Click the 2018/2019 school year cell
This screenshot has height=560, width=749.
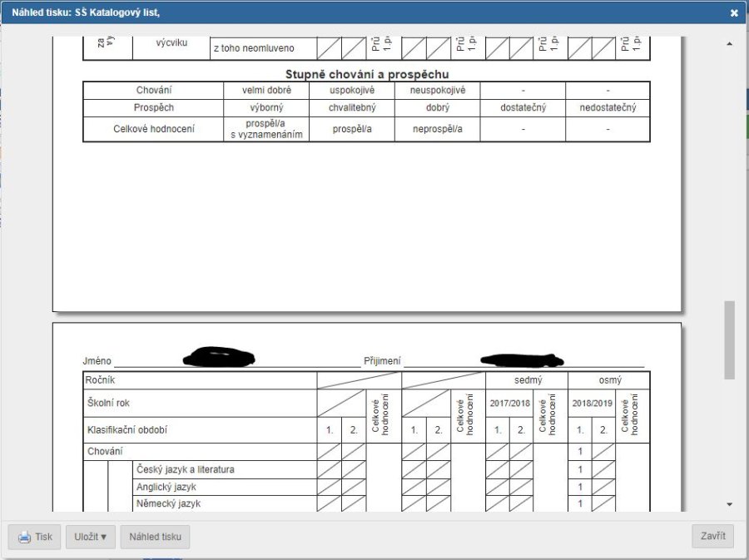(592, 403)
